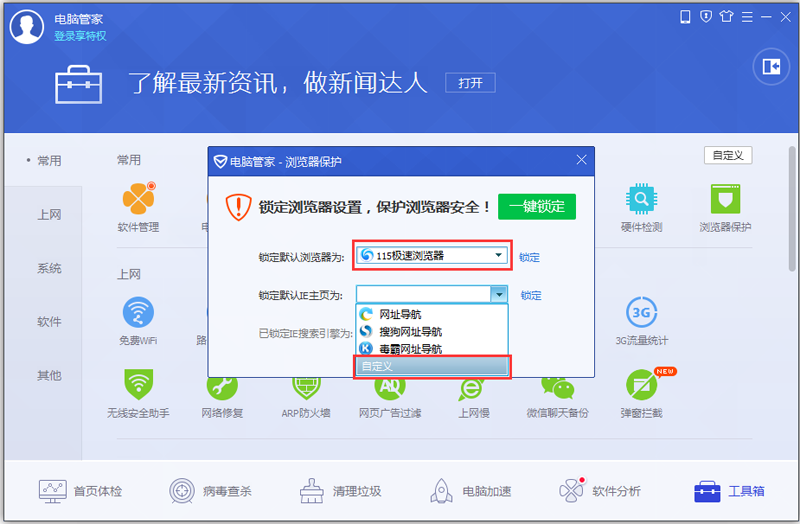This screenshot has width=800, height=524.
Task: Select 常用 in left sidebar
Action: click(49, 161)
